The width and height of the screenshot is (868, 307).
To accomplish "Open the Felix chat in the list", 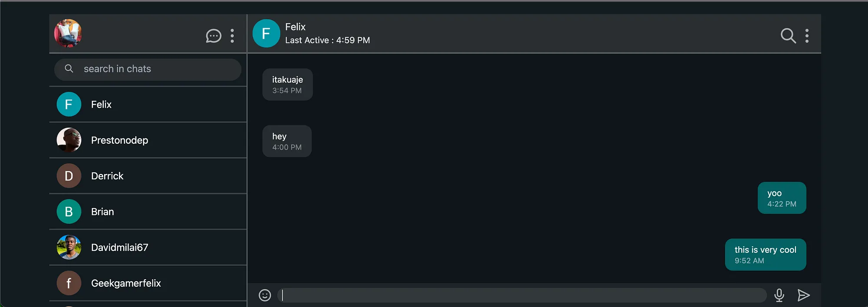I will (x=148, y=104).
